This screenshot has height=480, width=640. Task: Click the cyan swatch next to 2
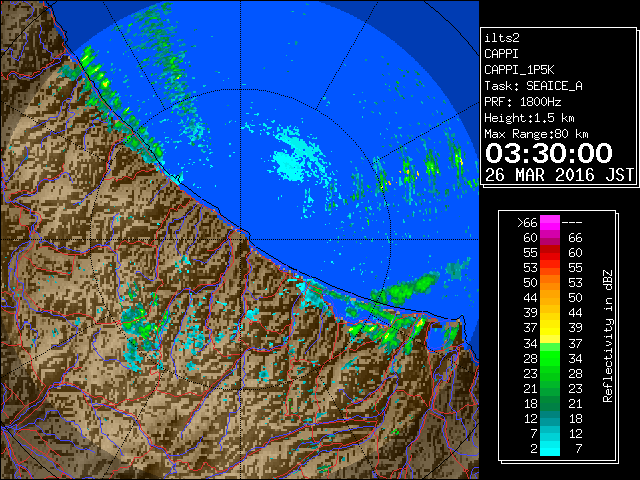pos(550,448)
